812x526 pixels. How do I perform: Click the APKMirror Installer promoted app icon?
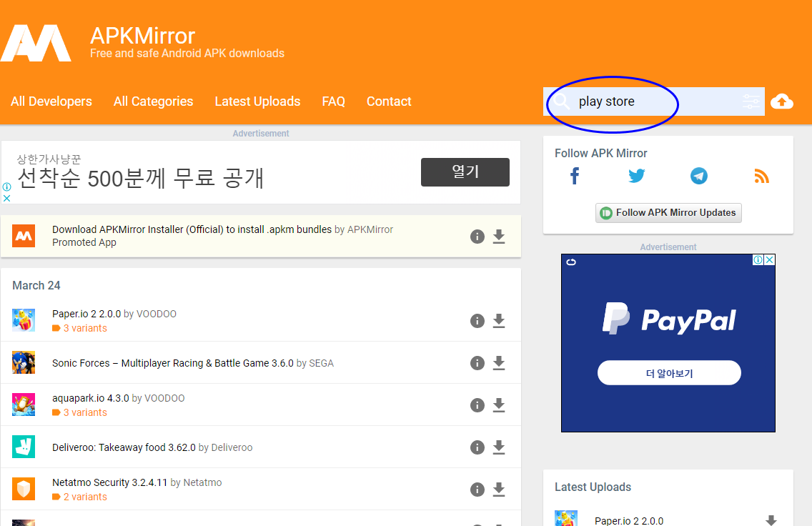tap(24, 236)
